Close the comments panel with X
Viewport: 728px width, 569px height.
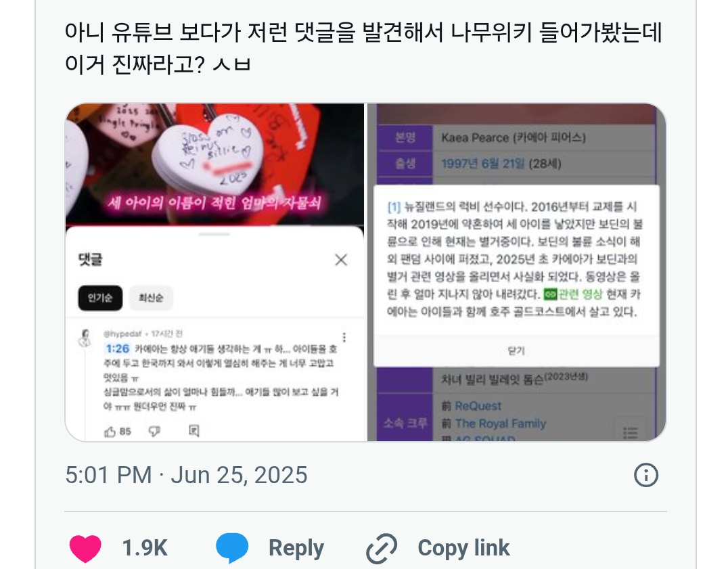coord(341,260)
